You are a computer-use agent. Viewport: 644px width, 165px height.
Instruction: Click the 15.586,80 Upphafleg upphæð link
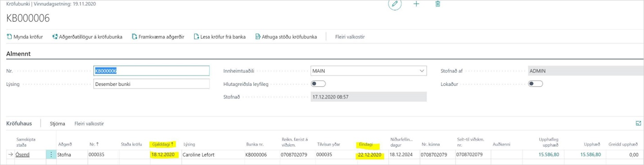point(549,155)
